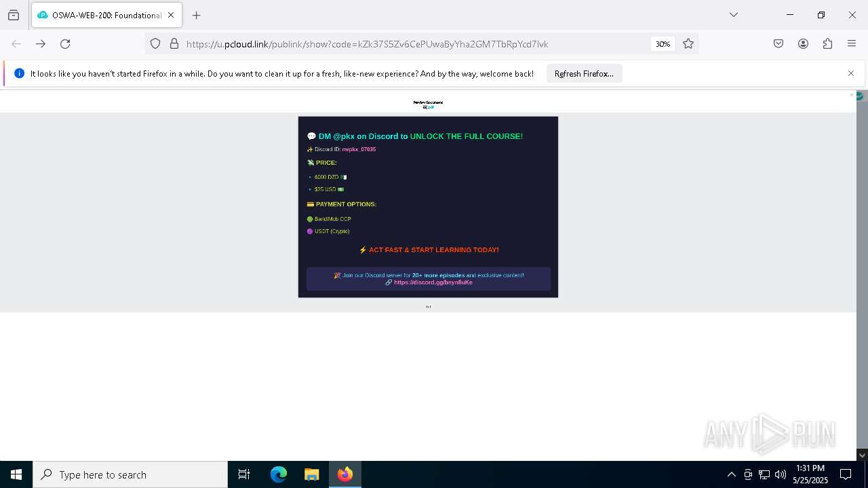Click the preview document thumbnail image

pos(428,207)
